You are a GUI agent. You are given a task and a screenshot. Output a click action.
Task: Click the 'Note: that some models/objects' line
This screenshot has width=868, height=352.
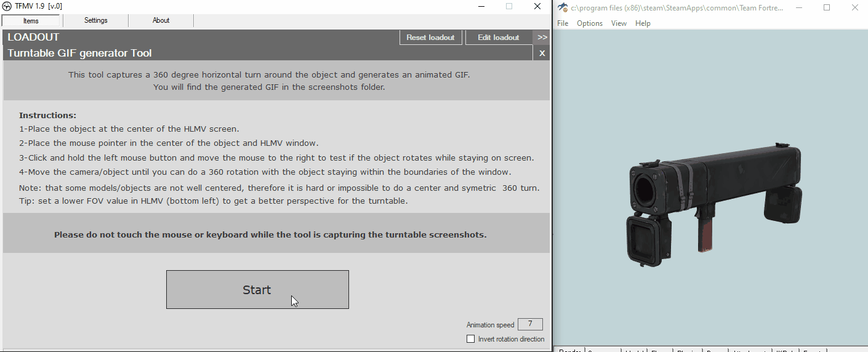(279, 188)
